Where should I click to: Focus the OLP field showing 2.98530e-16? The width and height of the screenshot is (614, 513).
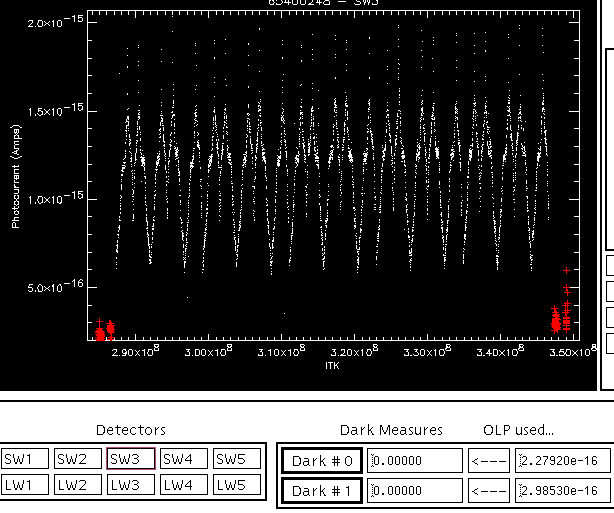pyautogui.click(x=563, y=491)
